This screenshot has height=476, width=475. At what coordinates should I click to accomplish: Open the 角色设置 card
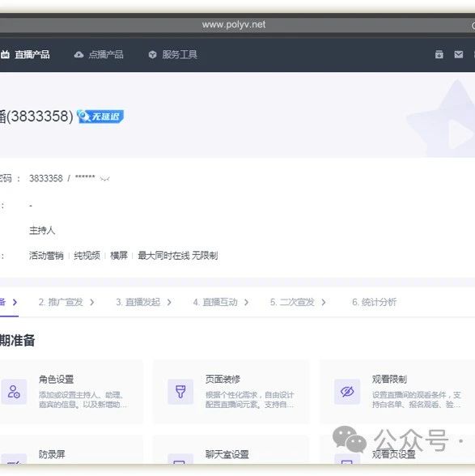pos(71,391)
